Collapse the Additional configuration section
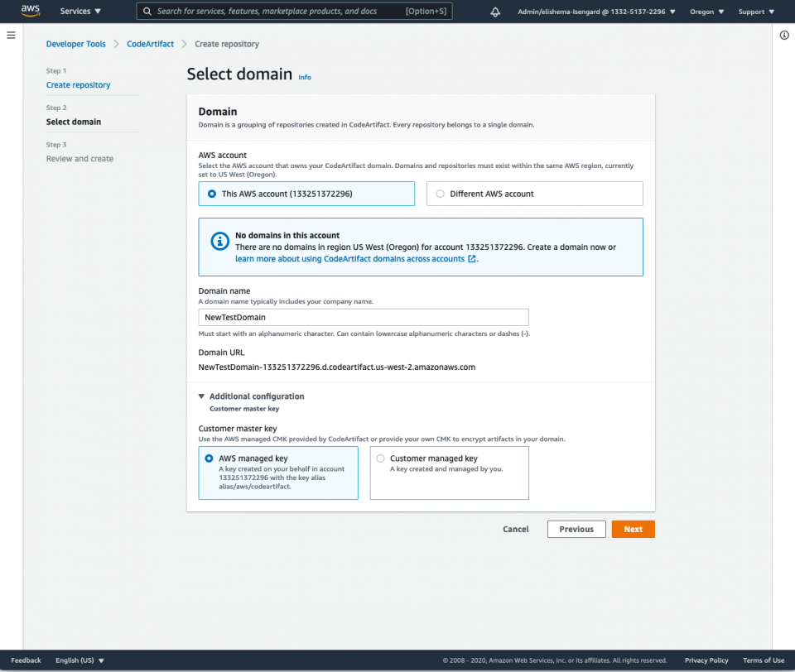795x672 pixels. point(252,396)
